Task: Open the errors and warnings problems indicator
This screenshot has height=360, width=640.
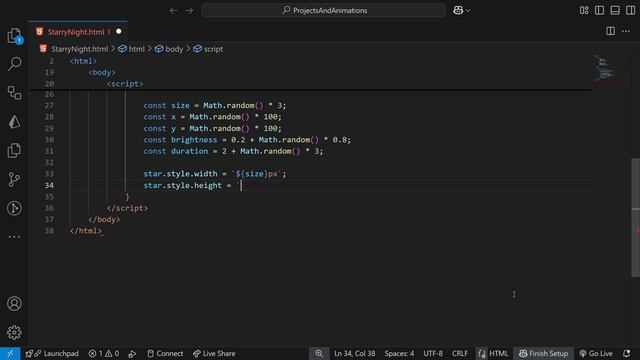Action: [x=104, y=353]
